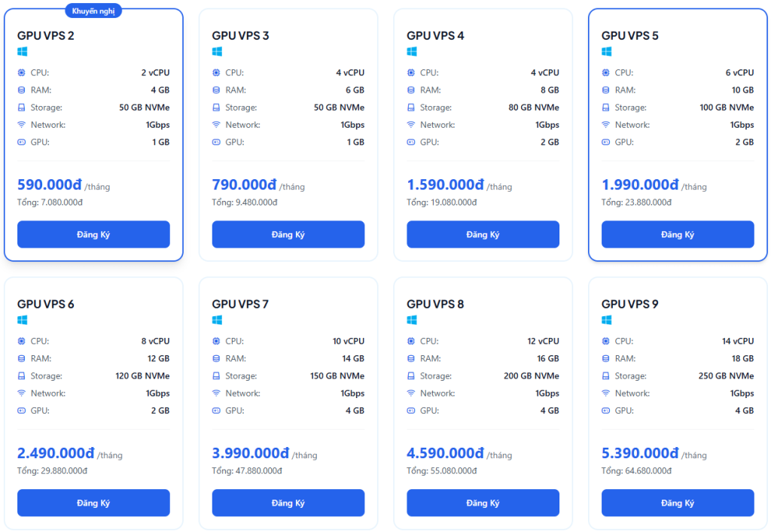Image resolution: width=771 pixels, height=532 pixels.
Task: Select the GPU VPS 5 plan title
Action: coord(629,35)
